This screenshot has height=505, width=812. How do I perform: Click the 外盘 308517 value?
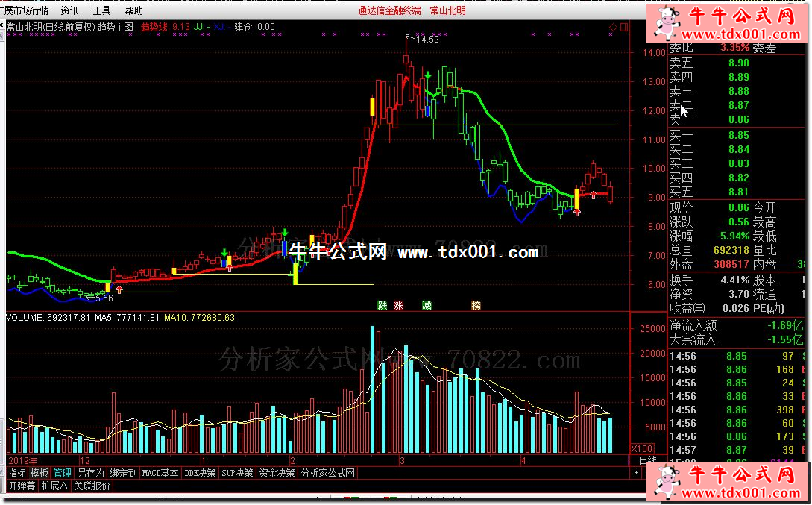pos(731,264)
